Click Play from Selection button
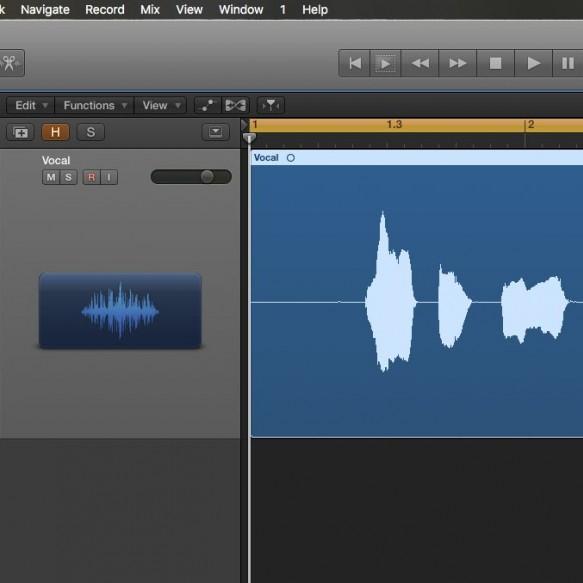 (x=385, y=63)
